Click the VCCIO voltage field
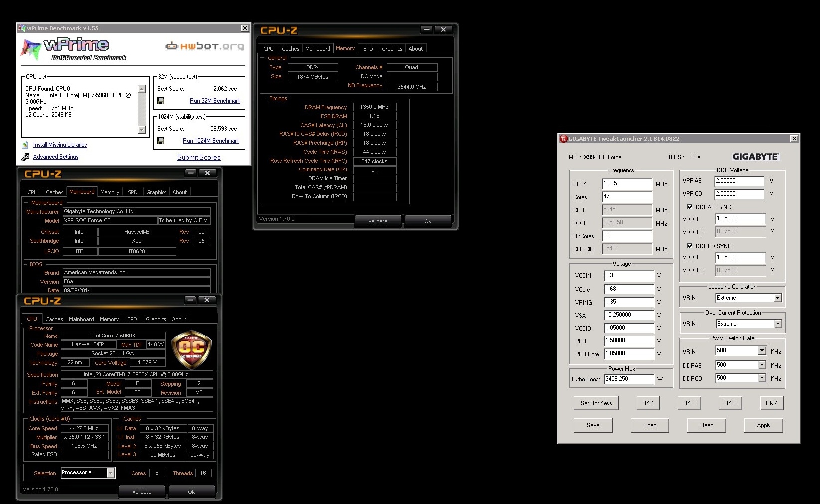The width and height of the screenshot is (820, 504). pyautogui.click(x=629, y=328)
